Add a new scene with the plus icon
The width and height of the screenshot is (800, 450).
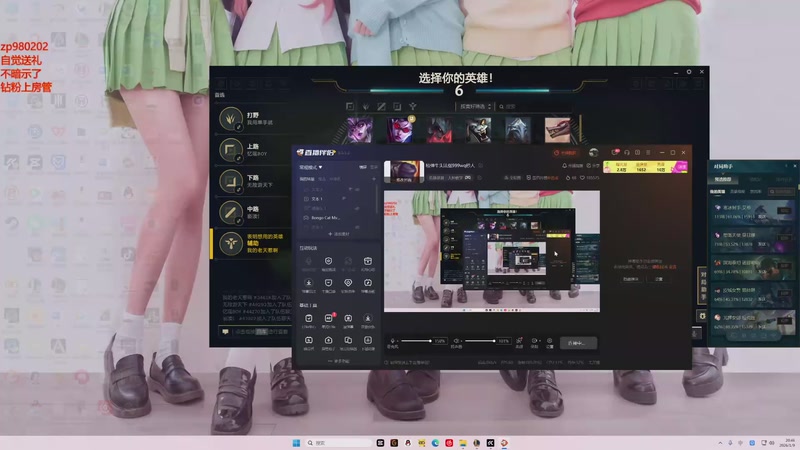tap(373, 179)
